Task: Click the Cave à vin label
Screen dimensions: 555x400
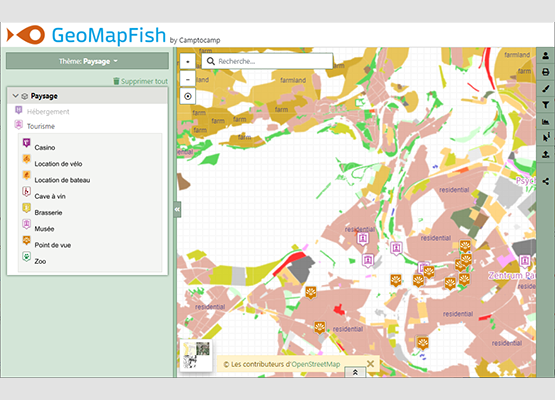Action: (x=50, y=196)
